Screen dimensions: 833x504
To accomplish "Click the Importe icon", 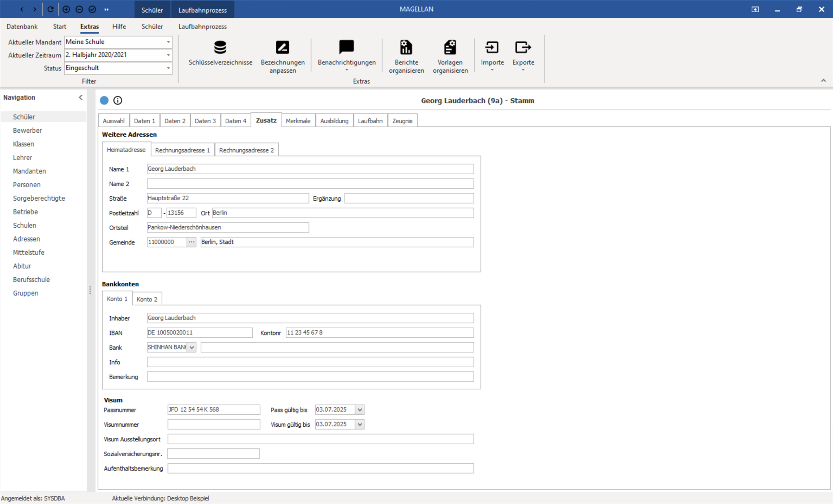I will (x=492, y=47).
